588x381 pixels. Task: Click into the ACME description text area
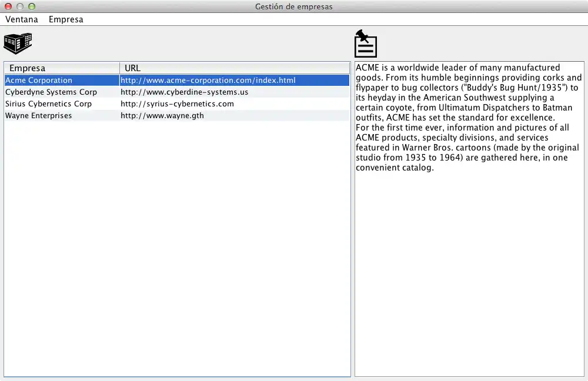coord(469,219)
